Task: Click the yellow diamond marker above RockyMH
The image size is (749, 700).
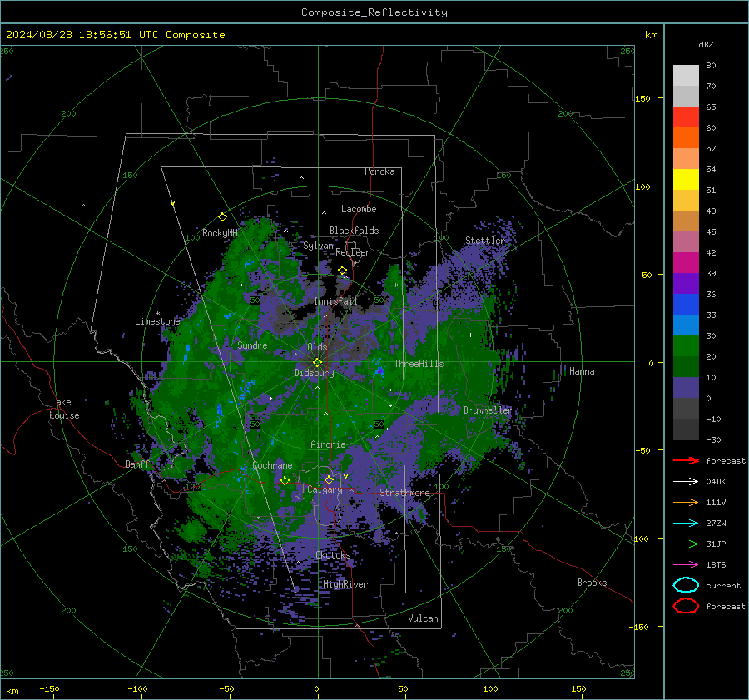Action: (222, 217)
